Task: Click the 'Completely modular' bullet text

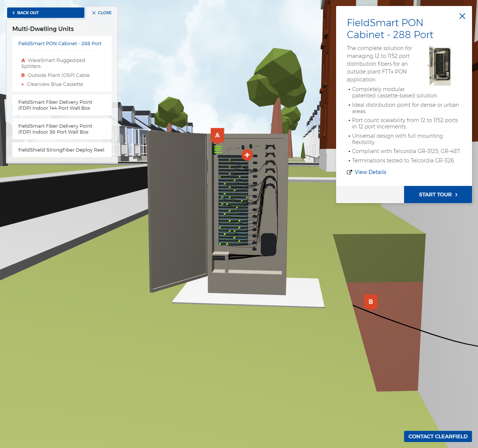Action: click(395, 92)
